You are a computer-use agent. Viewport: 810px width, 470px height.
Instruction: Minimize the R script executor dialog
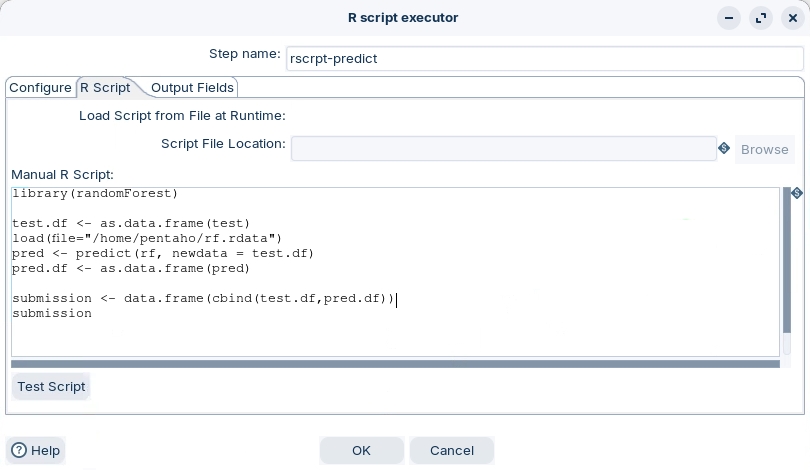pyautogui.click(x=731, y=18)
